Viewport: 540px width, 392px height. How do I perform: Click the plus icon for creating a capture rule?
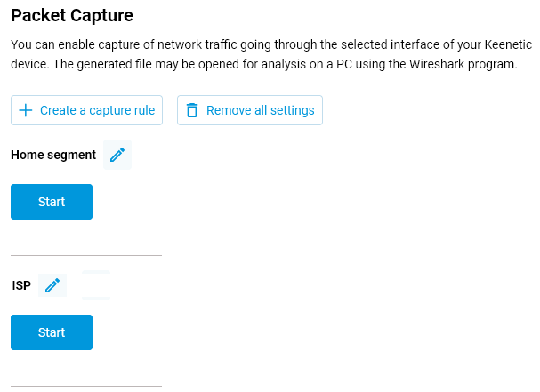pos(26,110)
